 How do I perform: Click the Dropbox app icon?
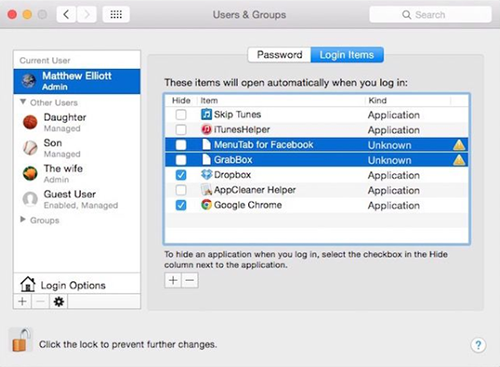tap(206, 175)
